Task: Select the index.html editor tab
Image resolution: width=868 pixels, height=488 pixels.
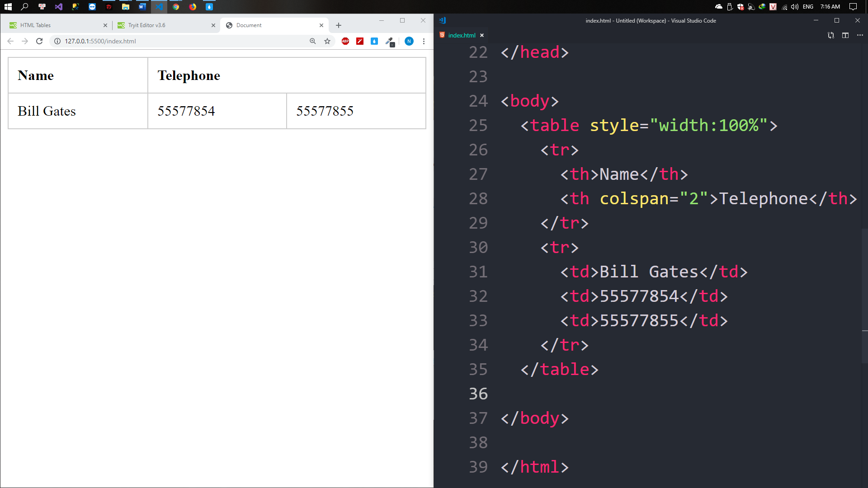Action: point(461,35)
